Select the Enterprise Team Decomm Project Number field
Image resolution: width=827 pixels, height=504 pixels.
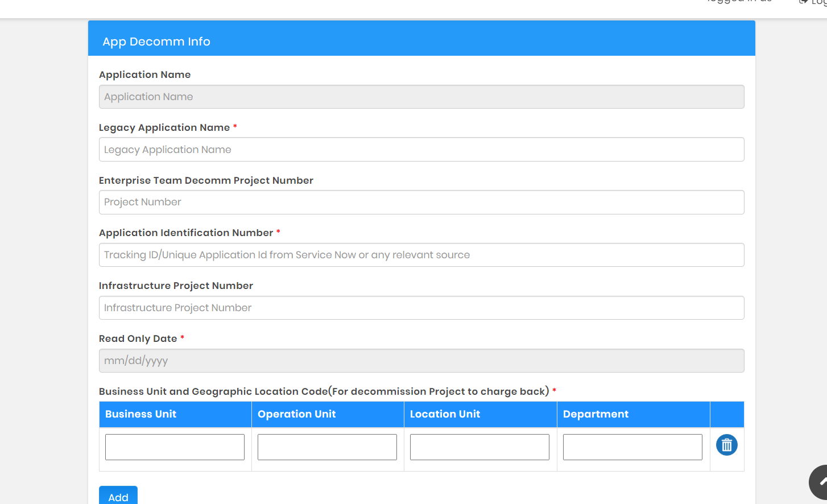pos(421,202)
